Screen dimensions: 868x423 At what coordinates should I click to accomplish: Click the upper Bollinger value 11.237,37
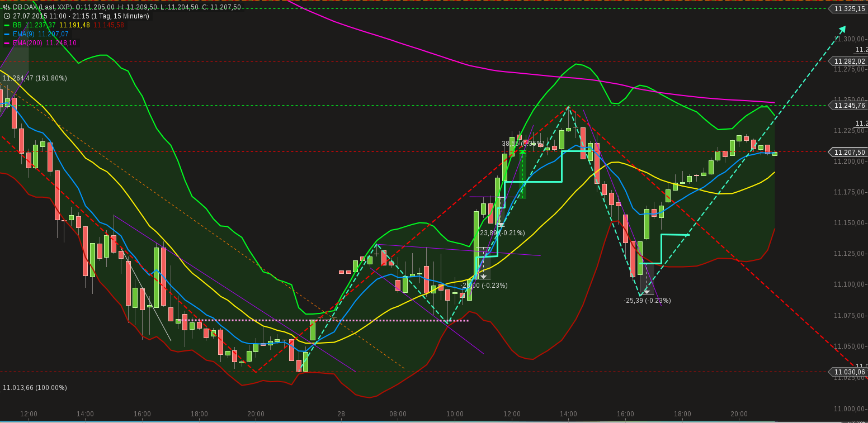click(41, 25)
